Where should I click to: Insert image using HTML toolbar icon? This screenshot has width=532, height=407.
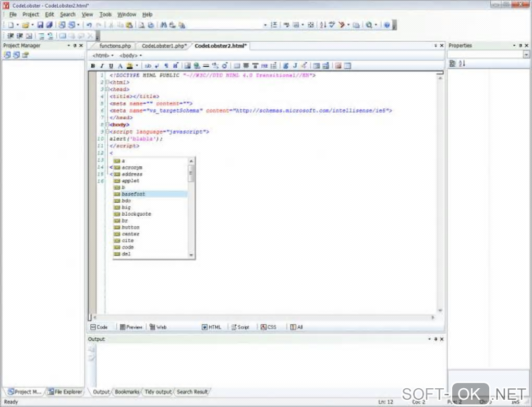tap(187, 66)
